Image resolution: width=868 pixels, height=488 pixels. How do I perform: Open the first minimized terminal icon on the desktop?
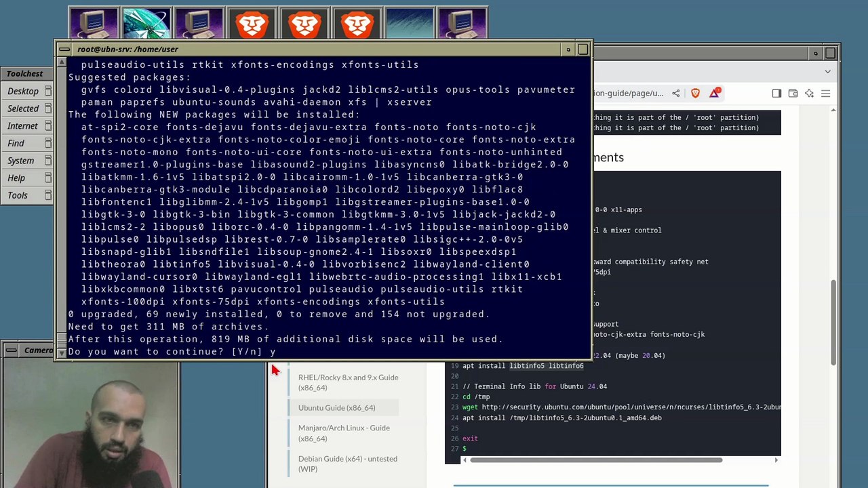coord(94,24)
